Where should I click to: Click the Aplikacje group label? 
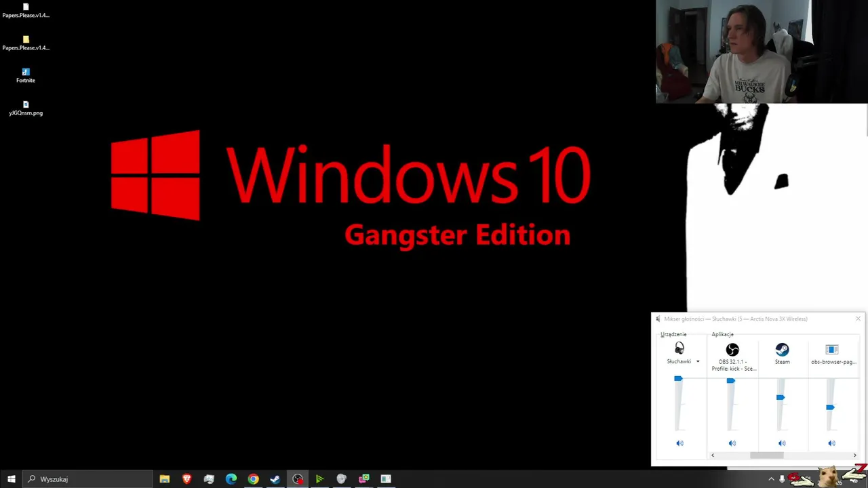click(722, 334)
